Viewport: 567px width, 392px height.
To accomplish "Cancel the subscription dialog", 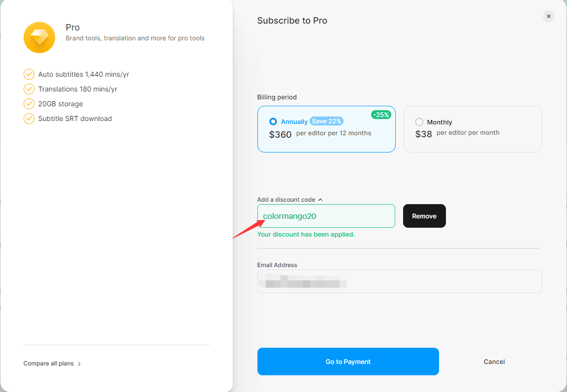I will [494, 362].
